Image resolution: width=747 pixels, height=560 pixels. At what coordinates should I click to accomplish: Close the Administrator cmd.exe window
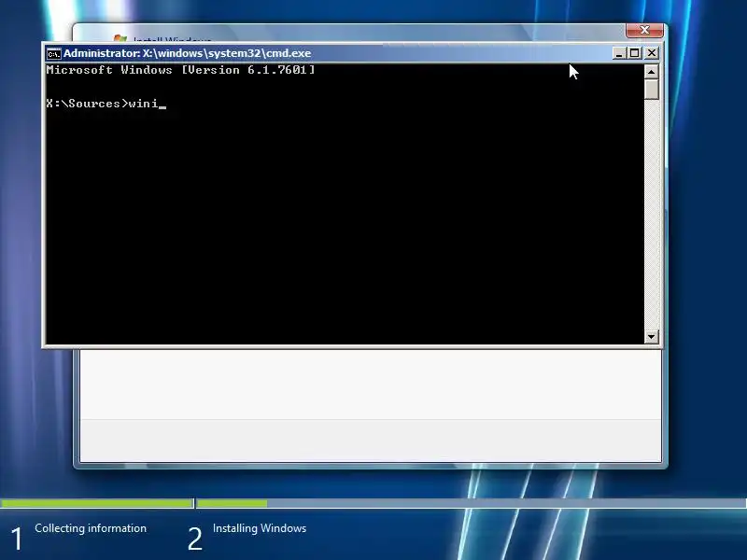click(x=652, y=53)
